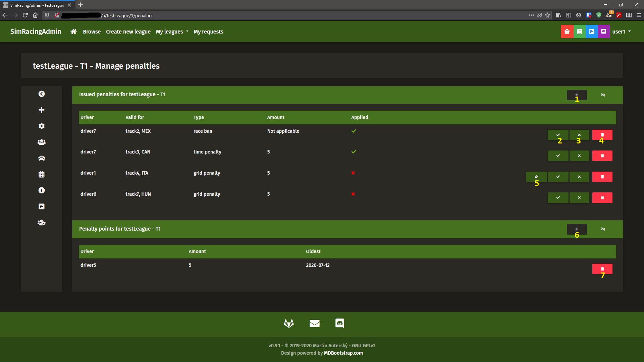The width and height of the screenshot is (644, 362).
Task: Click the left arrow navigation icon
Action: coord(41,94)
